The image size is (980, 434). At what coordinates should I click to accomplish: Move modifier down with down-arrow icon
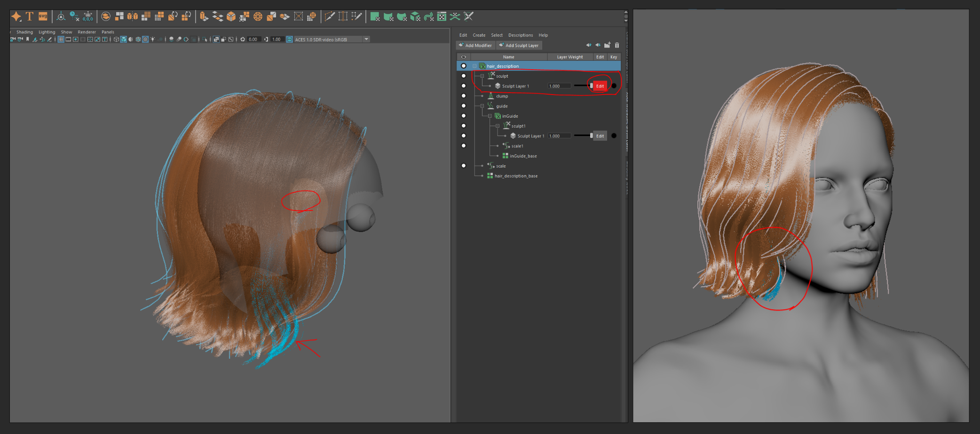pyautogui.click(x=598, y=45)
